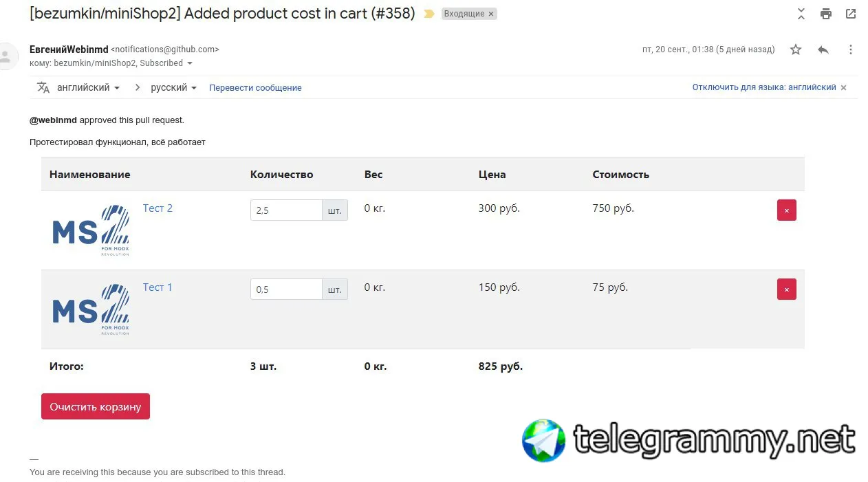Click Отключить для языка: английский
Viewport: 868px width, 482px height.
764,87
